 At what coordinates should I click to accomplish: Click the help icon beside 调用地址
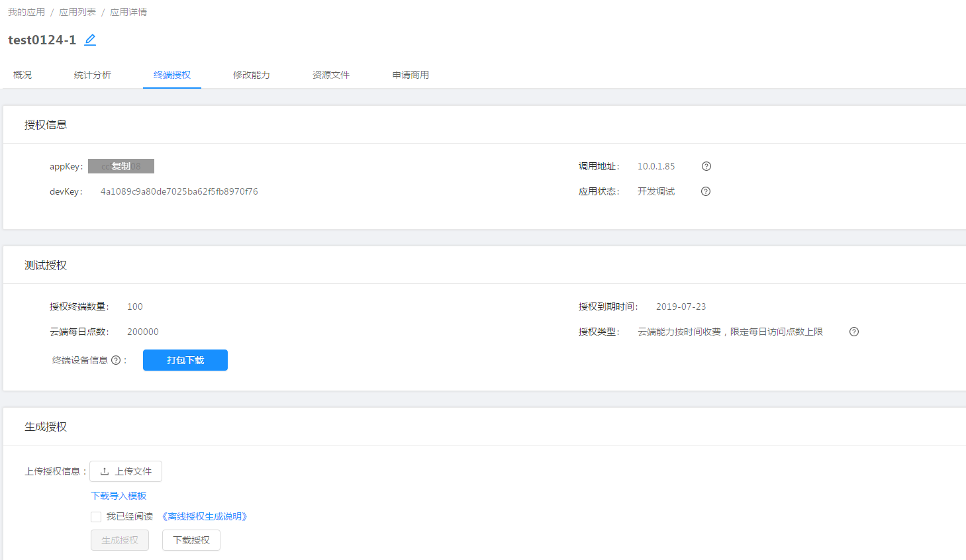click(706, 166)
